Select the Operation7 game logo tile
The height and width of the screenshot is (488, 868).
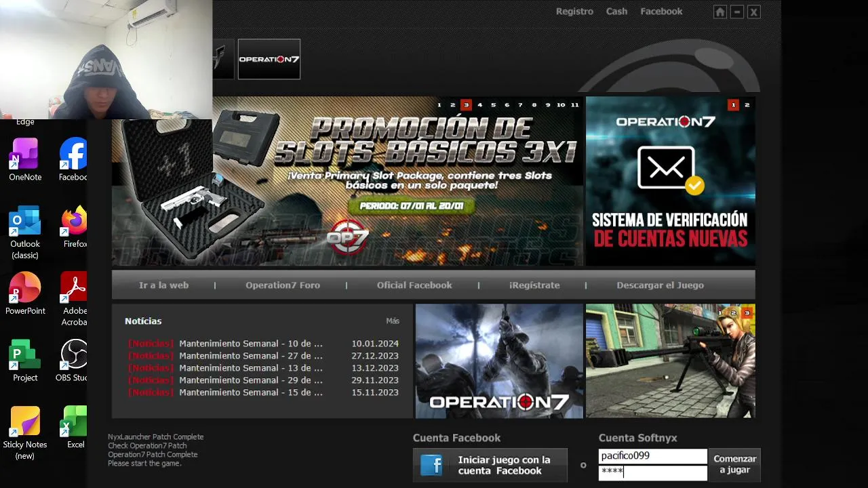[x=269, y=59]
